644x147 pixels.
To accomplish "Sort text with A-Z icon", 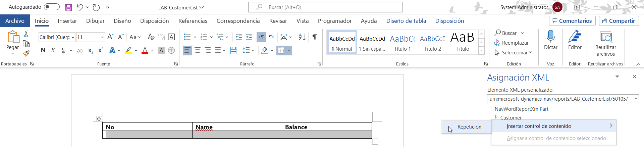I will point(302,37).
